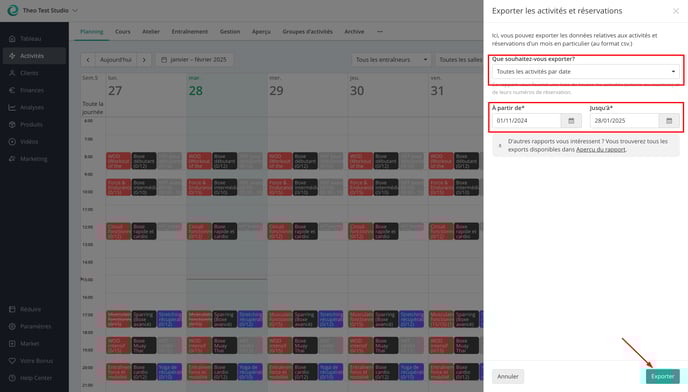Click the Activités sidebar icon
688x392 pixels.
(x=12, y=56)
